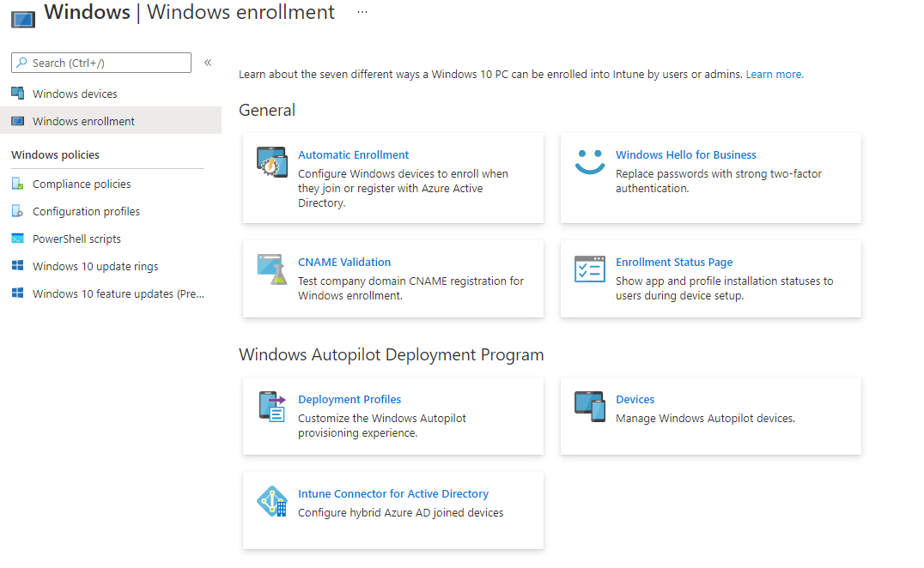Viewport: 924px width, 568px height.
Task: Click 'Manage Windows Autopilot devices.' description
Action: point(705,419)
